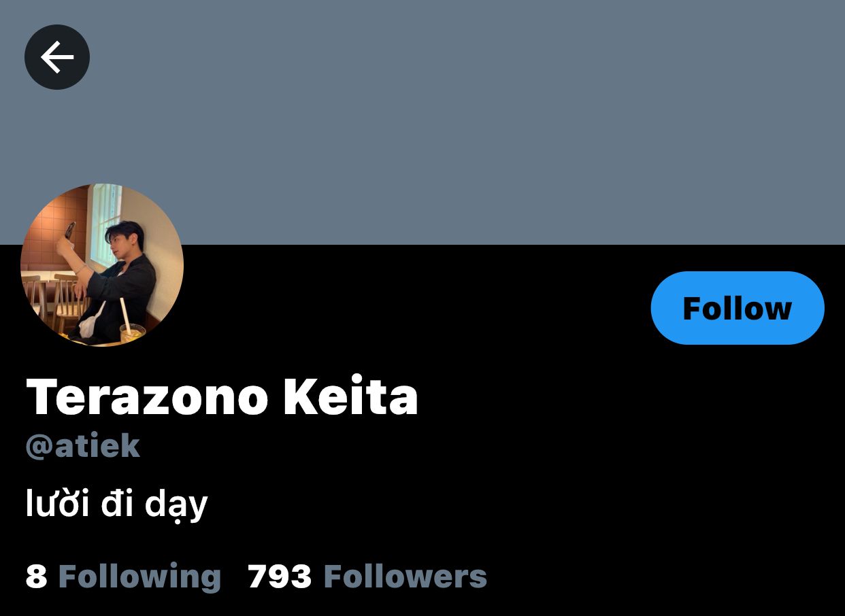Click the bio text "lười đi dạy"
This screenshot has width=845, height=616.
click(116, 505)
